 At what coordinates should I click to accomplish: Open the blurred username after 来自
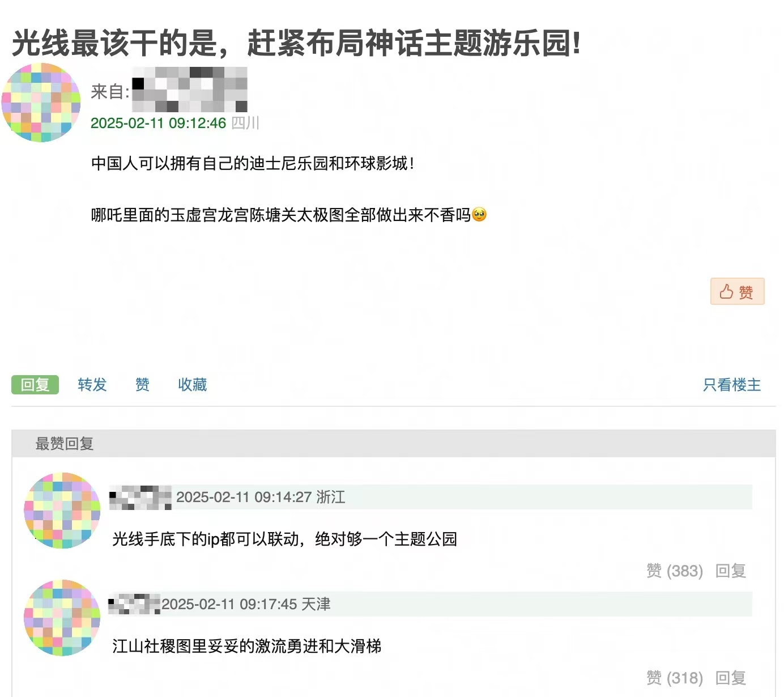(x=190, y=90)
